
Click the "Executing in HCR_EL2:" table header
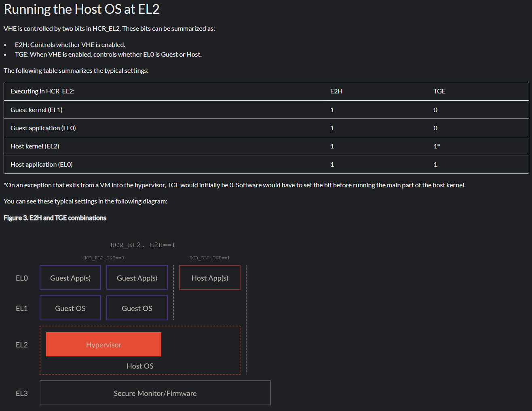click(x=42, y=91)
